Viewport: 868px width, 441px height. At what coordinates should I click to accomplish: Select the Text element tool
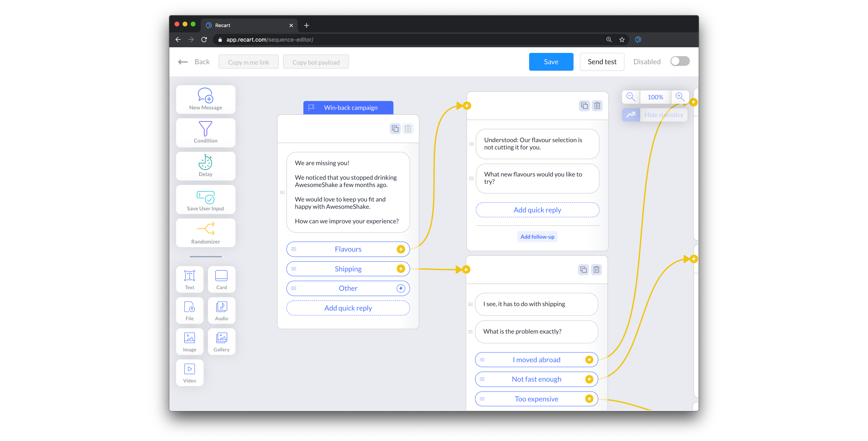click(190, 279)
